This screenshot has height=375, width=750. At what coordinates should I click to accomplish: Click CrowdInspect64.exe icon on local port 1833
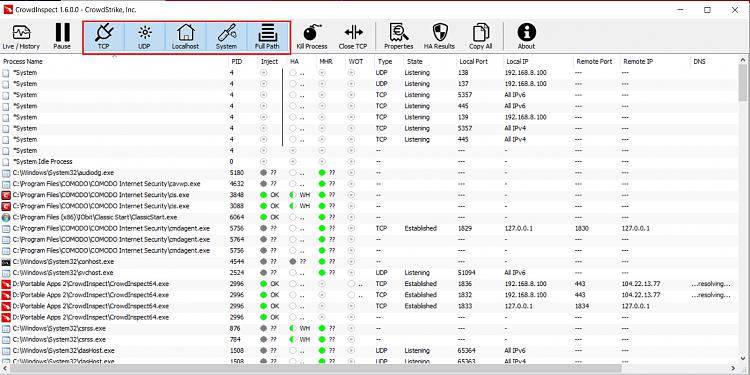[x=6, y=306]
